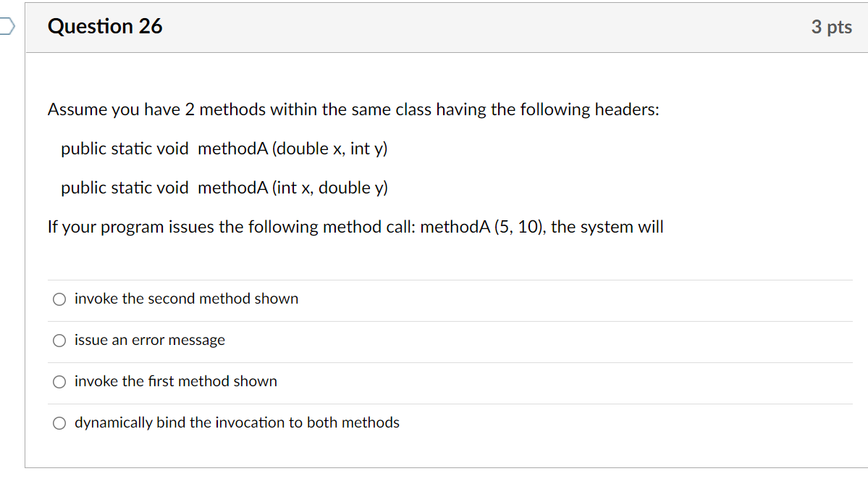The image size is (868, 479).
Task: Select the radio button for "invoke the second method shown"
Action: click(59, 299)
